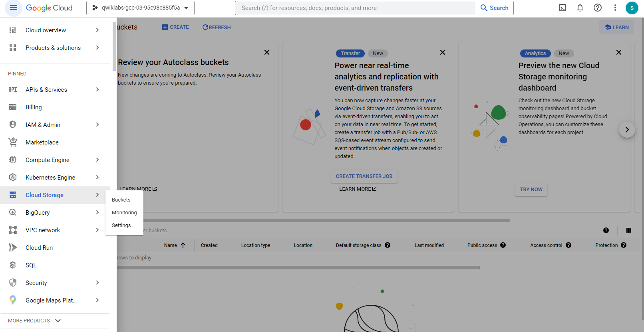The width and height of the screenshot is (644, 332).
Task: Expand APIs & Services submenu arrow
Action: (97, 89)
